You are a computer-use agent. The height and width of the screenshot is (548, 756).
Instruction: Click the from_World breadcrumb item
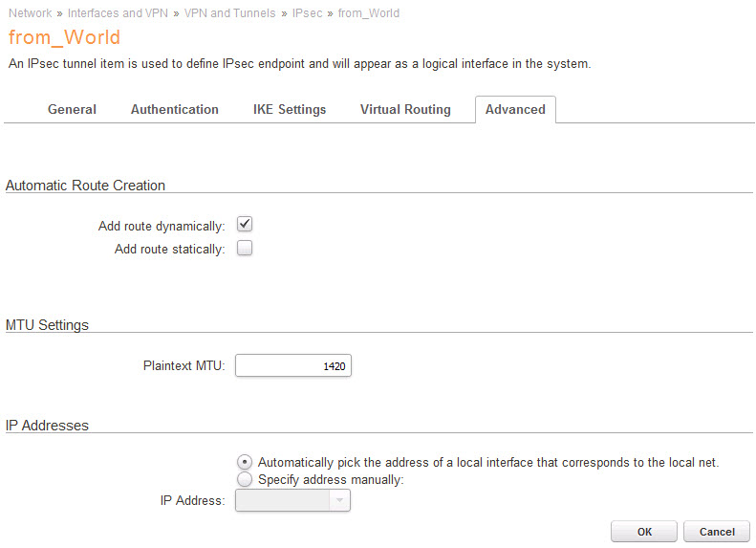[x=369, y=13]
